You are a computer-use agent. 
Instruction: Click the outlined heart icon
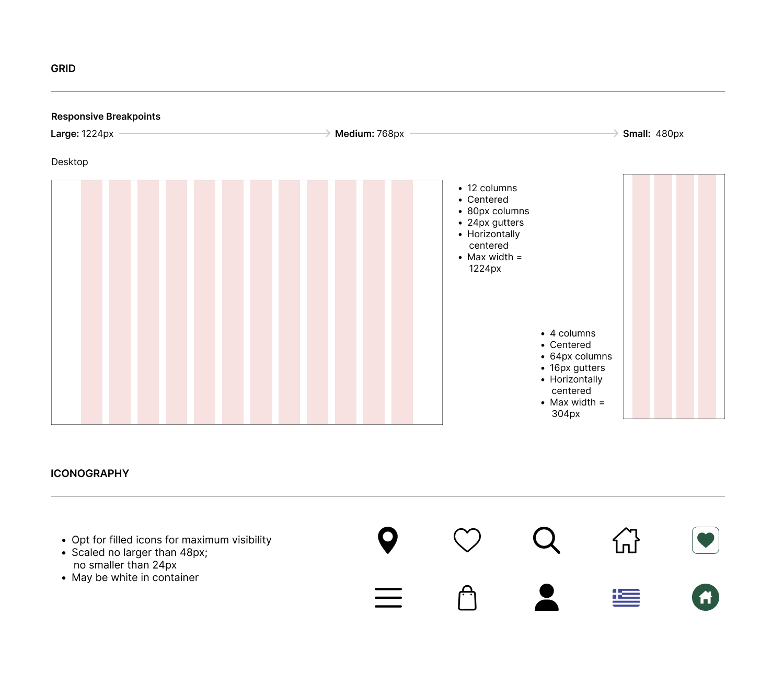tap(467, 540)
